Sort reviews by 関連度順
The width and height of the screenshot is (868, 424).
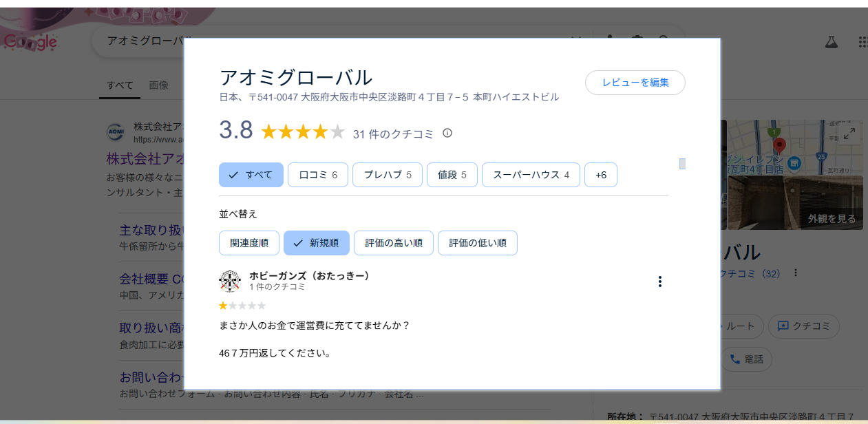[x=249, y=243]
